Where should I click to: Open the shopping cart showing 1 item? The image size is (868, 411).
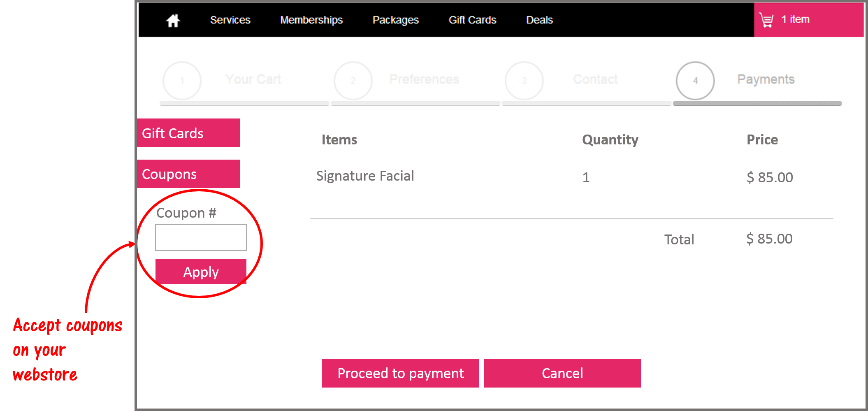(x=808, y=19)
